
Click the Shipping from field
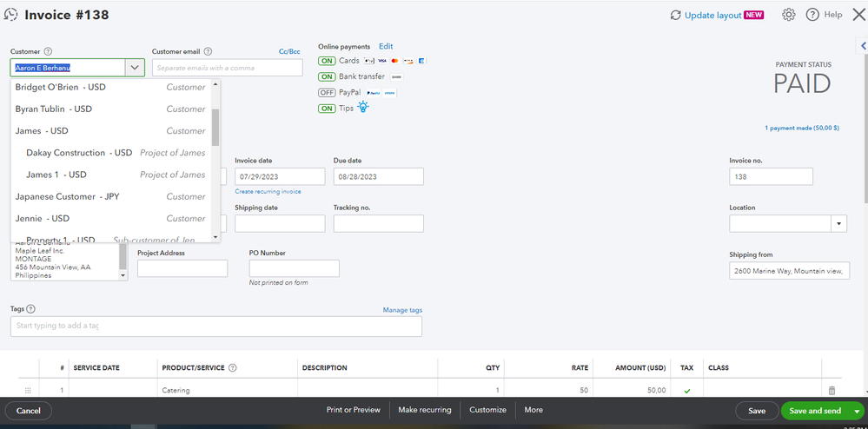790,271
